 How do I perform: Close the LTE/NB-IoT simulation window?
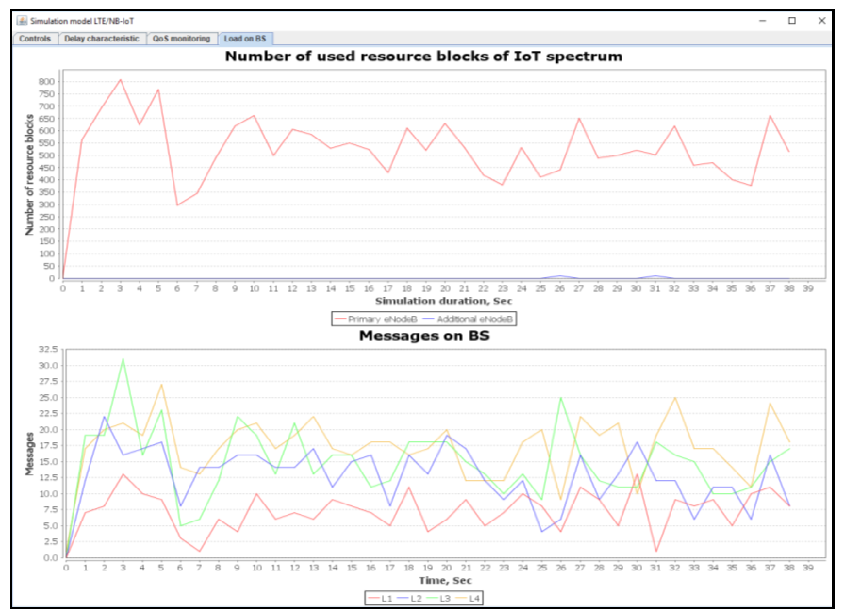822,21
